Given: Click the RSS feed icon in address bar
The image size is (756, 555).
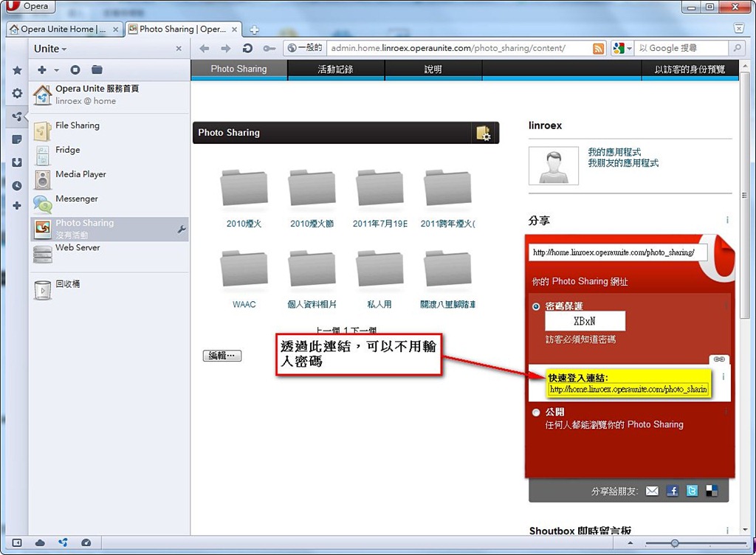Looking at the screenshot, I should coord(598,48).
